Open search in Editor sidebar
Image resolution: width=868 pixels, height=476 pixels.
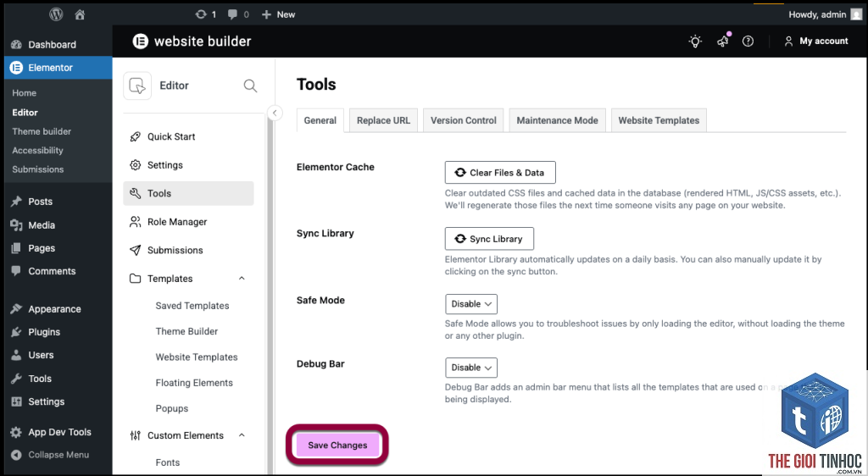pyautogui.click(x=250, y=86)
